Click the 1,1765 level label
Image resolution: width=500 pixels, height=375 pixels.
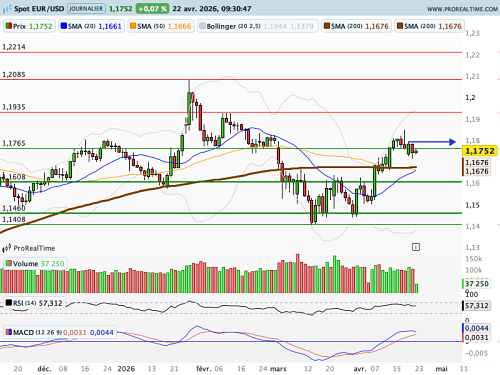[14, 143]
